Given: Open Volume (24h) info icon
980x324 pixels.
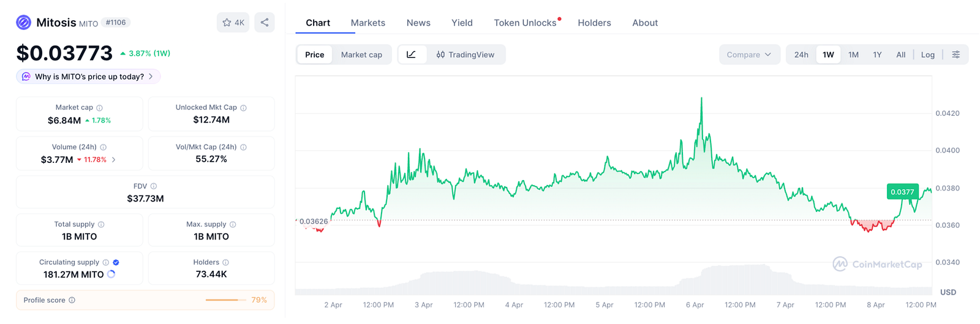Looking at the screenshot, I should (104, 147).
